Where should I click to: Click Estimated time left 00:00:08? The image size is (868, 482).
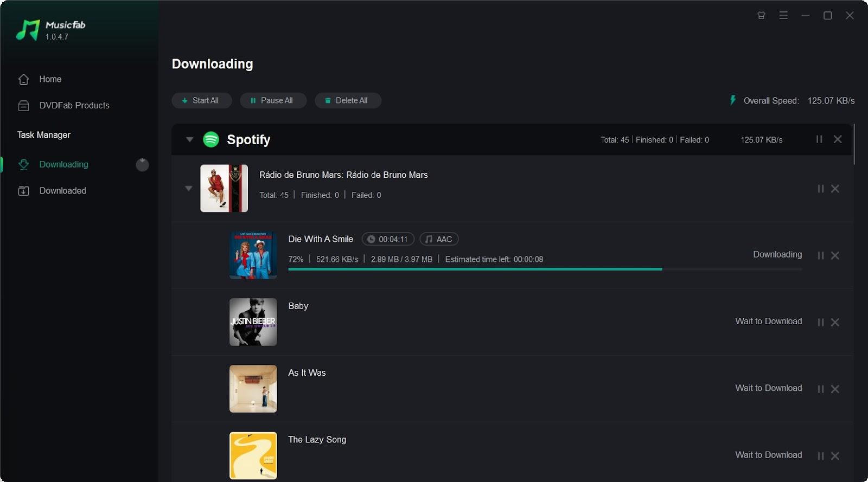tap(494, 259)
